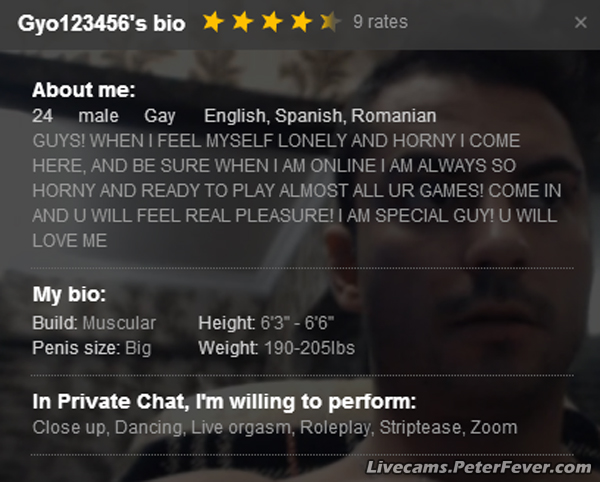Click the list starting with "Close up, Dancing"
Screen dimensions: 600x482
coord(275,428)
